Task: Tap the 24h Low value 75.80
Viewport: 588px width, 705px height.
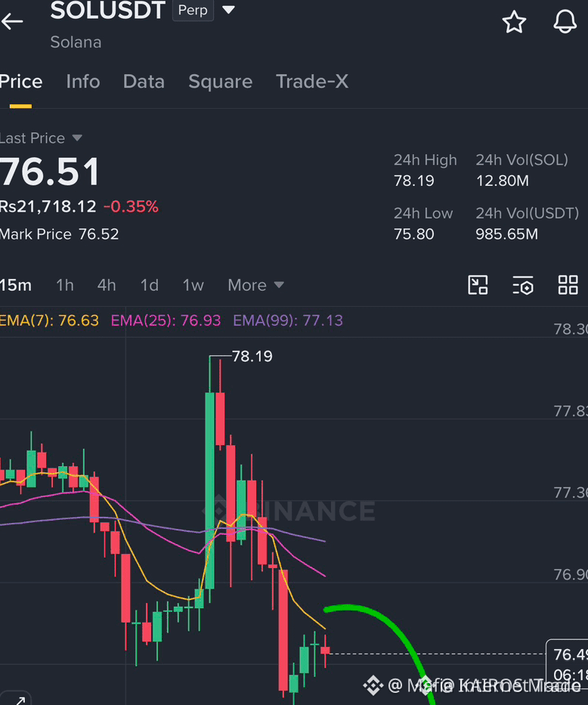Action: pos(414,234)
